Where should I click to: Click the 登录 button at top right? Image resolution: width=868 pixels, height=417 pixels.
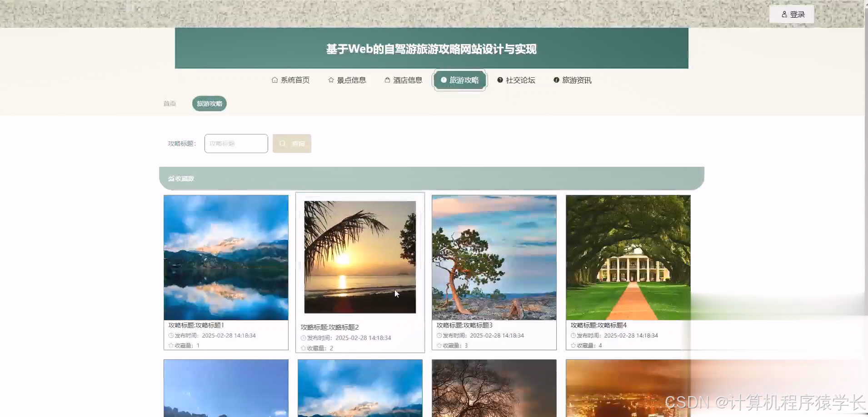(x=791, y=14)
